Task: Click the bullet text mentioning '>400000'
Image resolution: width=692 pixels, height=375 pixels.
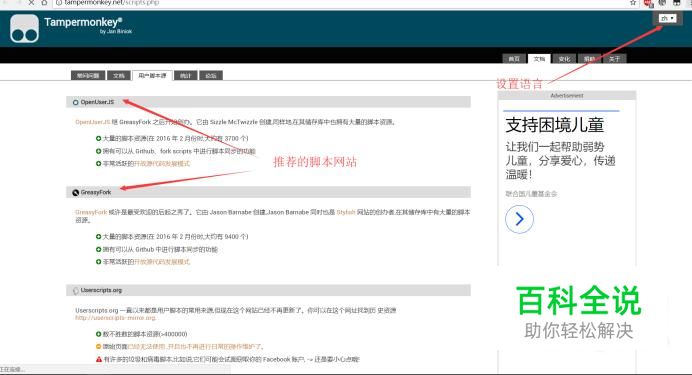Action: (x=145, y=334)
